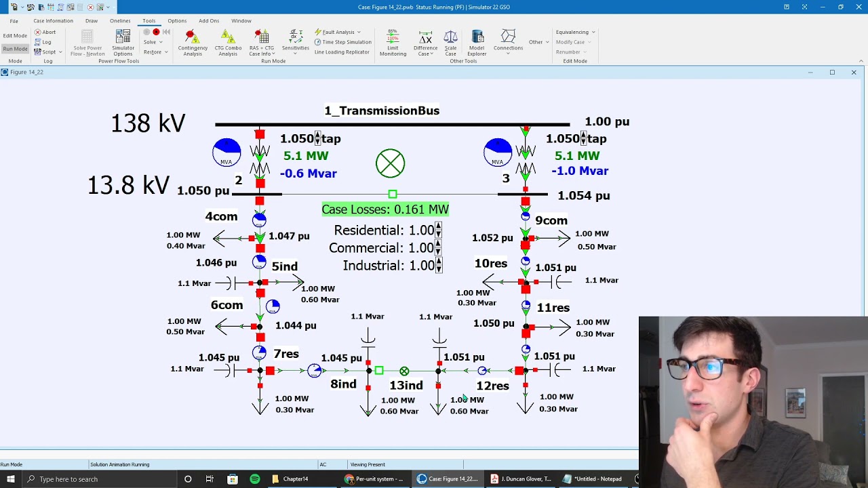This screenshot has height=488, width=868.
Task: Open Line Loading Replicator
Action: tap(342, 52)
